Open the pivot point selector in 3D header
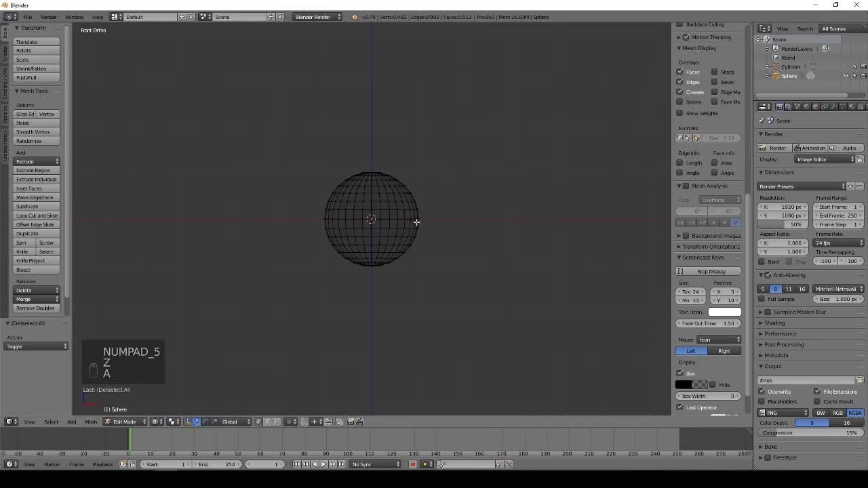The height and width of the screenshot is (488, 868). 174,422
